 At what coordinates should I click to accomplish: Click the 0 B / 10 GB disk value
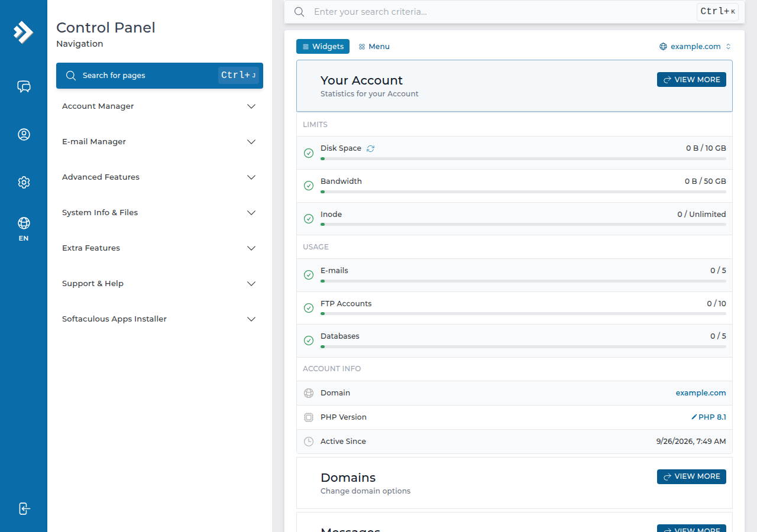[706, 148]
